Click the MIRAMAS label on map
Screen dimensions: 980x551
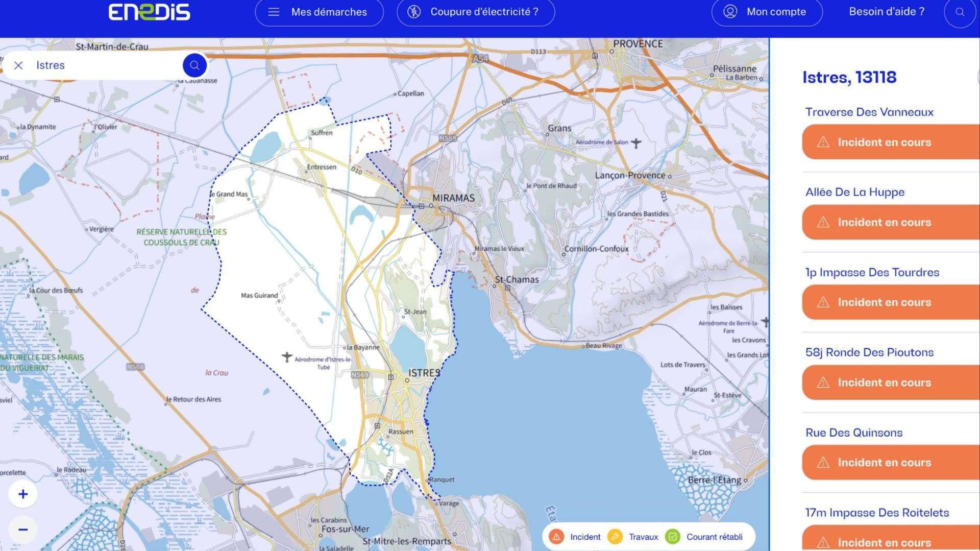(x=453, y=198)
